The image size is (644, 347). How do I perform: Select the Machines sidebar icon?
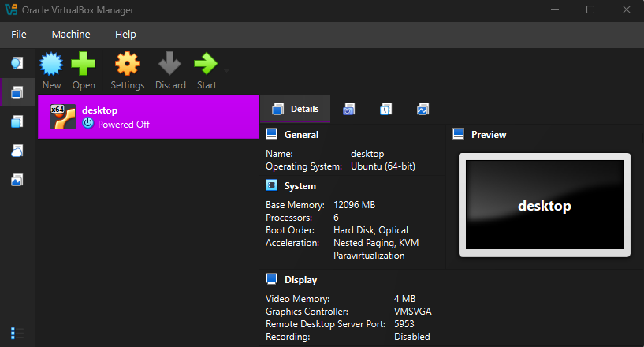[x=17, y=92]
